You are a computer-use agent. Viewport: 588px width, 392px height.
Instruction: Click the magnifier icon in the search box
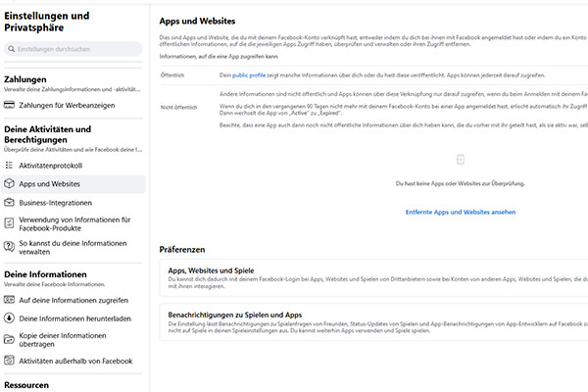point(12,49)
